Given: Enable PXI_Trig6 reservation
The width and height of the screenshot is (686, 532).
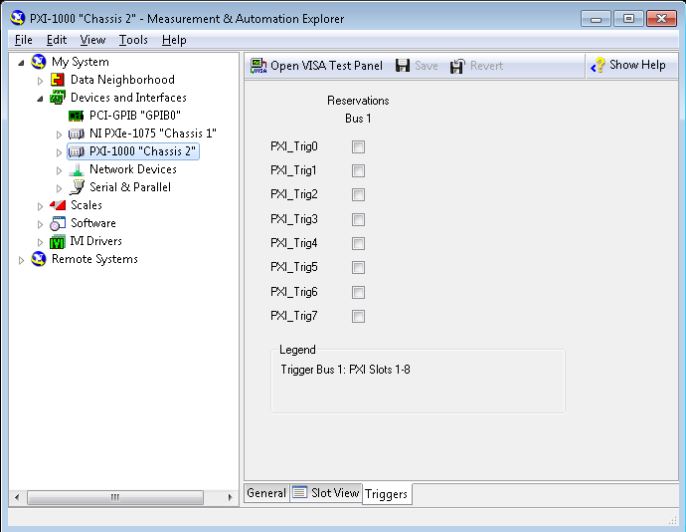Looking at the screenshot, I should tap(358, 292).
